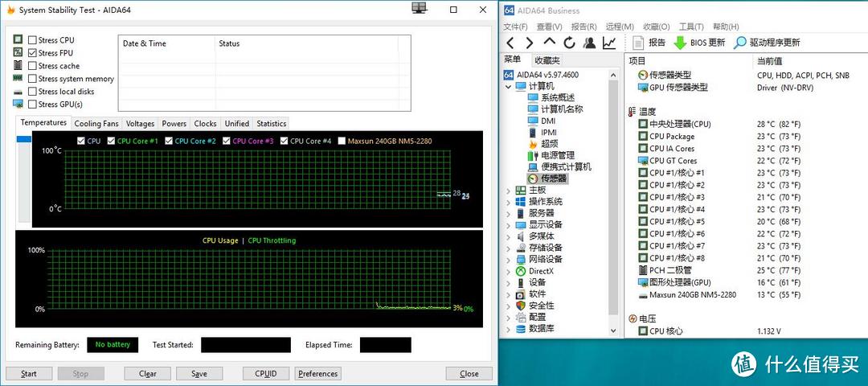The image size is (868, 386).
Task: Enable the Maxsun 240GB NM5-2280 legend checkbox
Action: pyautogui.click(x=342, y=141)
